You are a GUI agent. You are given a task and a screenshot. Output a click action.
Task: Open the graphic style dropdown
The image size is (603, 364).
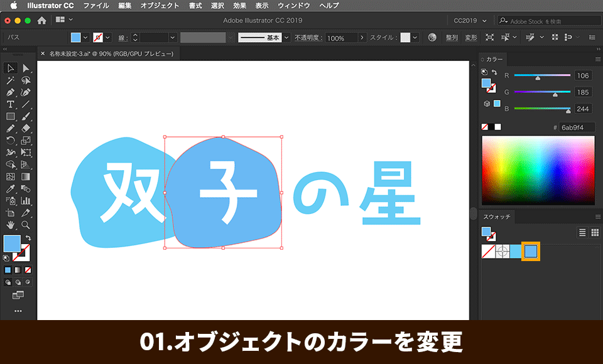coord(415,38)
